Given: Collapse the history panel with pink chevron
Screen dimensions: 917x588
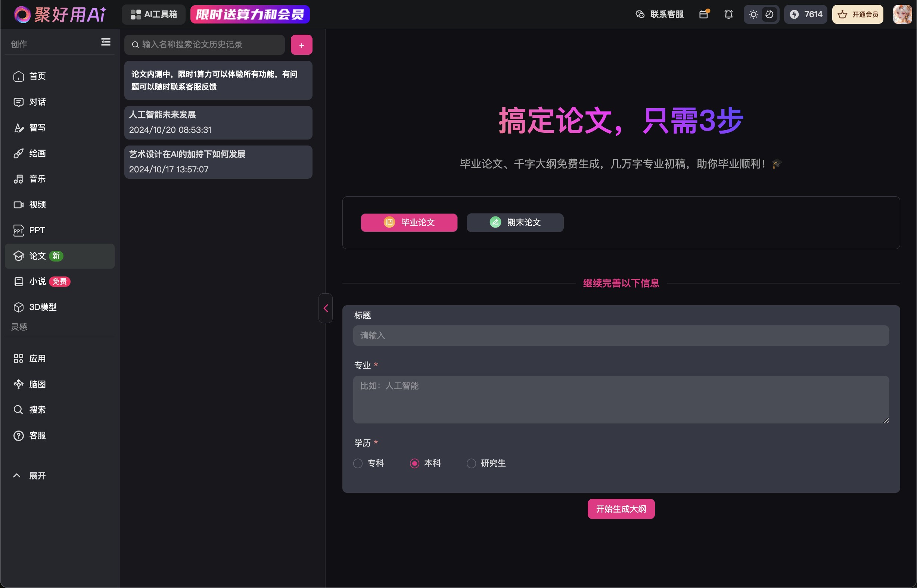Looking at the screenshot, I should pyautogui.click(x=326, y=308).
